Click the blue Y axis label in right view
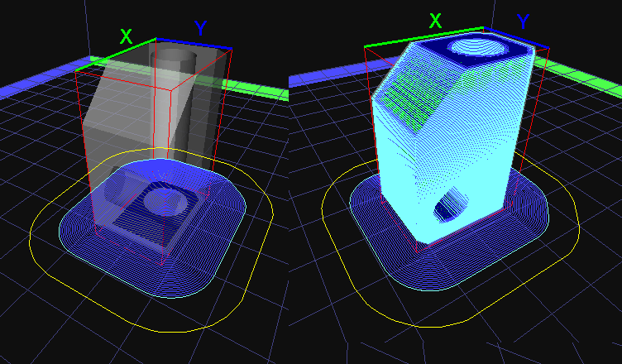The width and height of the screenshot is (622, 364). (524, 22)
